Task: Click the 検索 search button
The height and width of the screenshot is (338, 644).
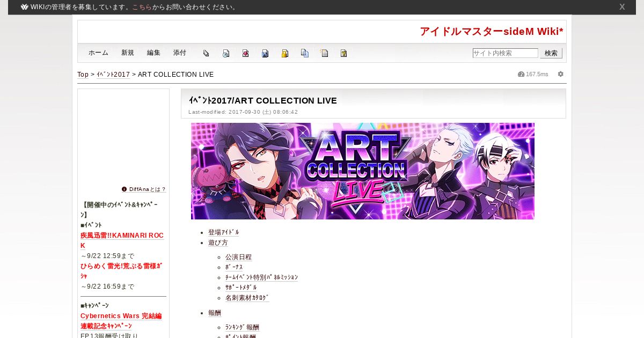Action: click(551, 53)
